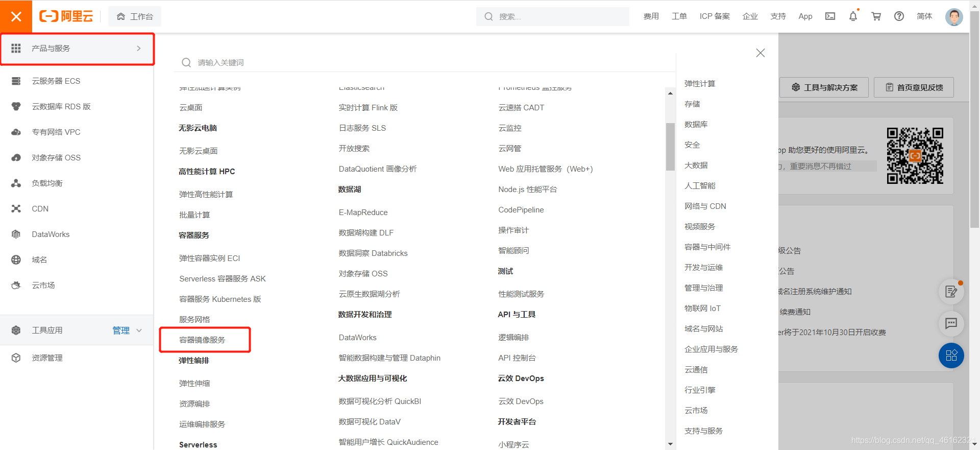Open the shopping cart icon
This screenshot has height=450, width=980.
click(876, 16)
